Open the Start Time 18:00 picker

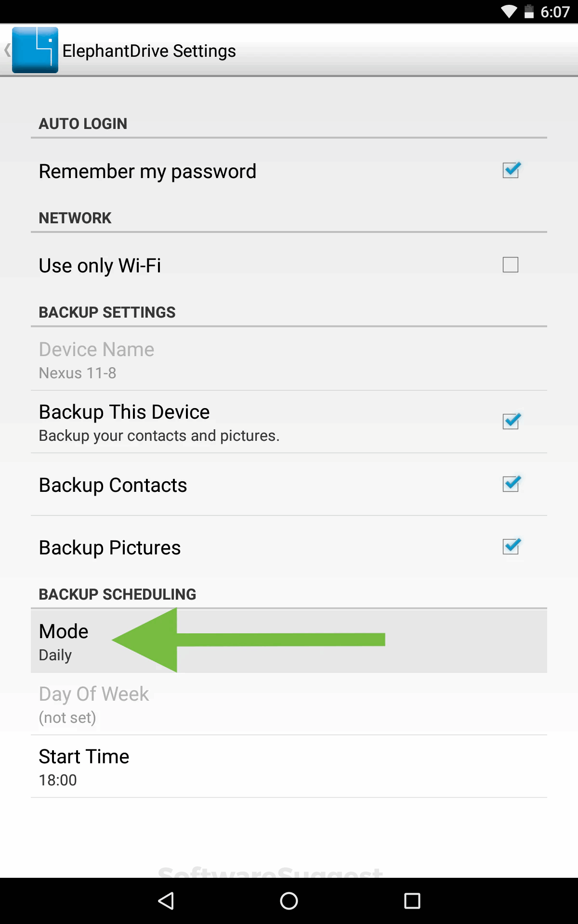tap(289, 766)
